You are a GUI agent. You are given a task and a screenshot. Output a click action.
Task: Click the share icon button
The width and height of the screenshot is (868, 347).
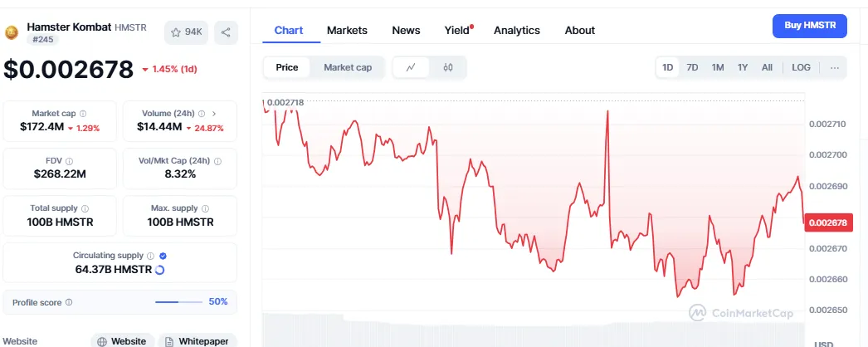(226, 32)
